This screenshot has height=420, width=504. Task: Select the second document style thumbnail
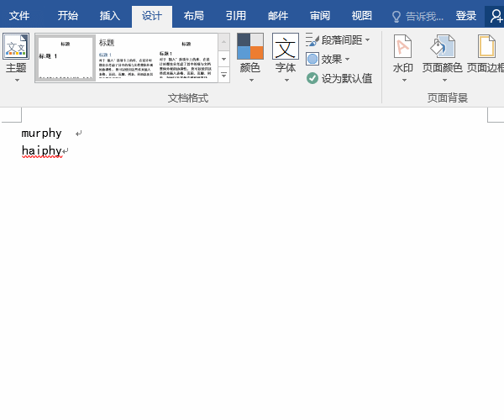[x=126, y=58]
